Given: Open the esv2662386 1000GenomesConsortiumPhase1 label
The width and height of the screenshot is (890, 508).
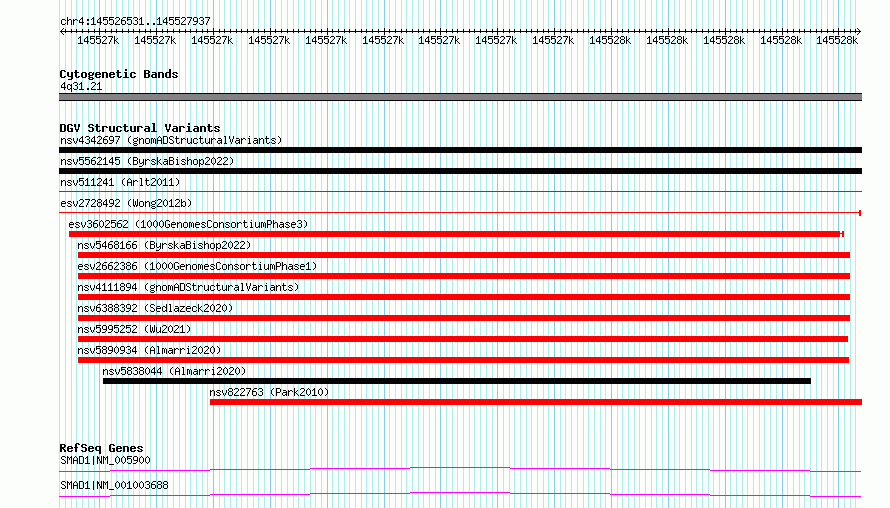Looking at the screenshot, I should click(198, 266).
